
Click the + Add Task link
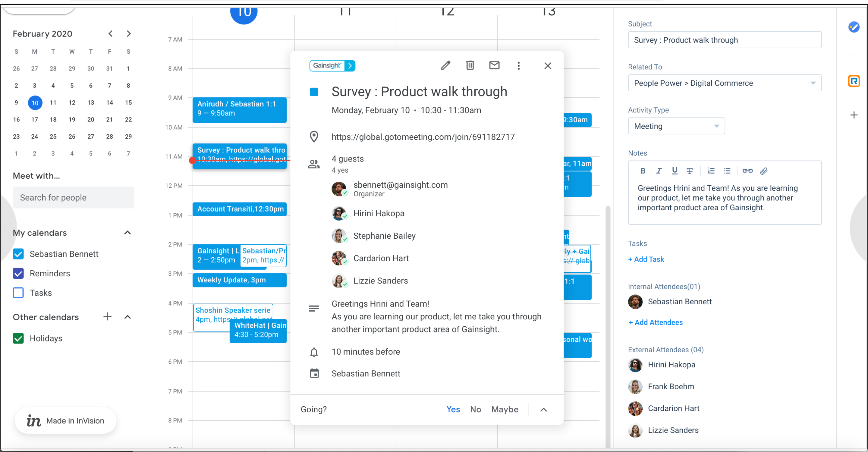click(x=646, y=259)
